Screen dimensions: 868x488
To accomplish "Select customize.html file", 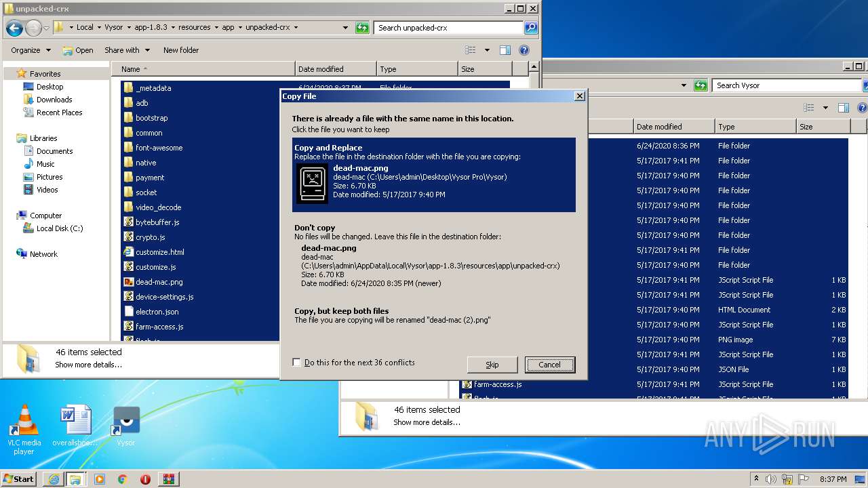I will (x=159, y=252).
